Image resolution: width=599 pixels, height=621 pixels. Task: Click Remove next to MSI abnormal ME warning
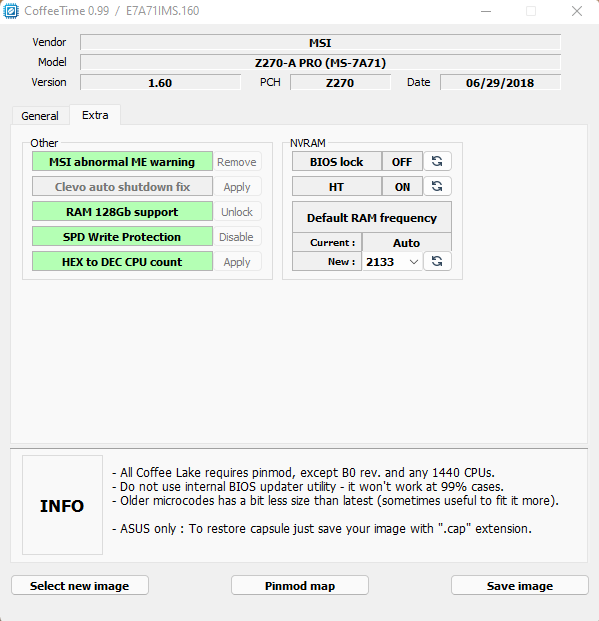(237, 162)
